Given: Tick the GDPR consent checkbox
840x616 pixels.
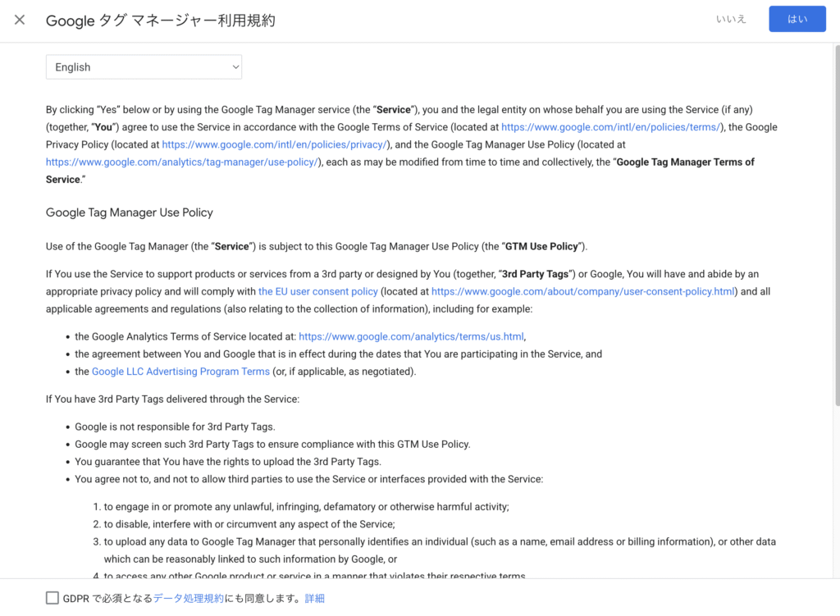Looking at the screenshot, I should (52, 598).
